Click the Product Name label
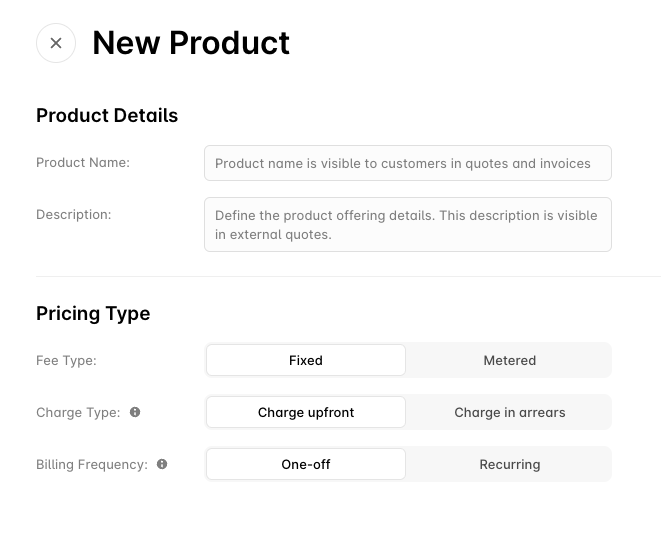Screen dimensions: 661x548 point(83,163)
